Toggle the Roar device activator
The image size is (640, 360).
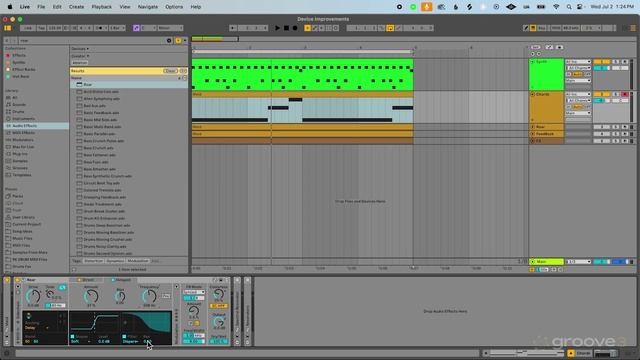pos(18,280)
